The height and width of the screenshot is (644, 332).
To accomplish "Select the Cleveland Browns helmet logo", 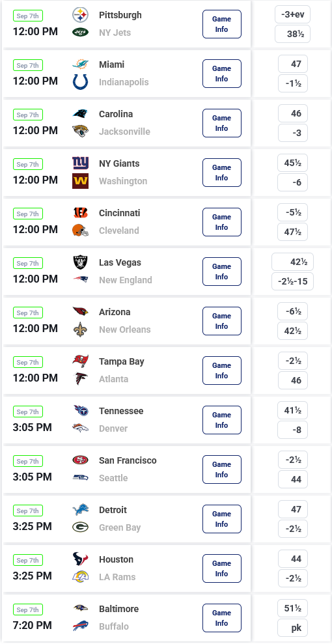I will click(81, 230).
